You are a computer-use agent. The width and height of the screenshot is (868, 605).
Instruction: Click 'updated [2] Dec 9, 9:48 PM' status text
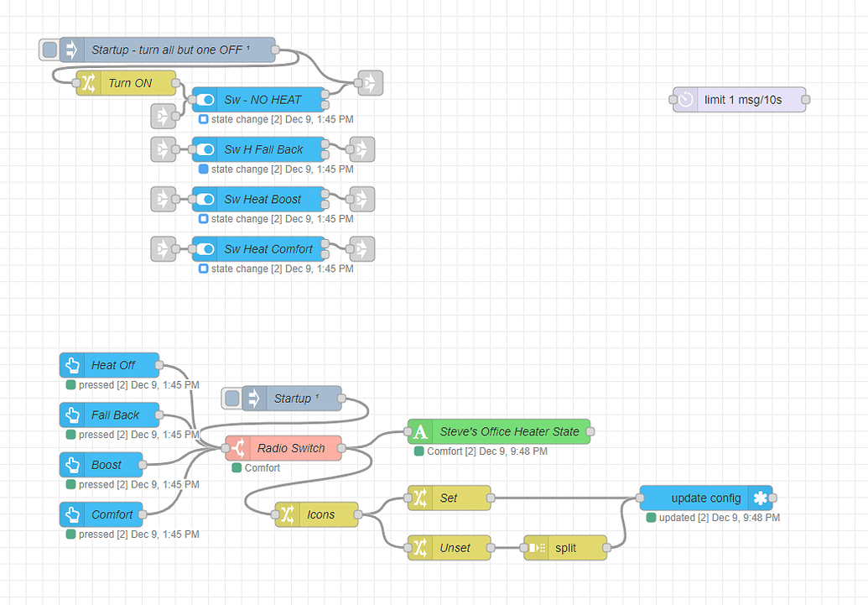[719, 518]
